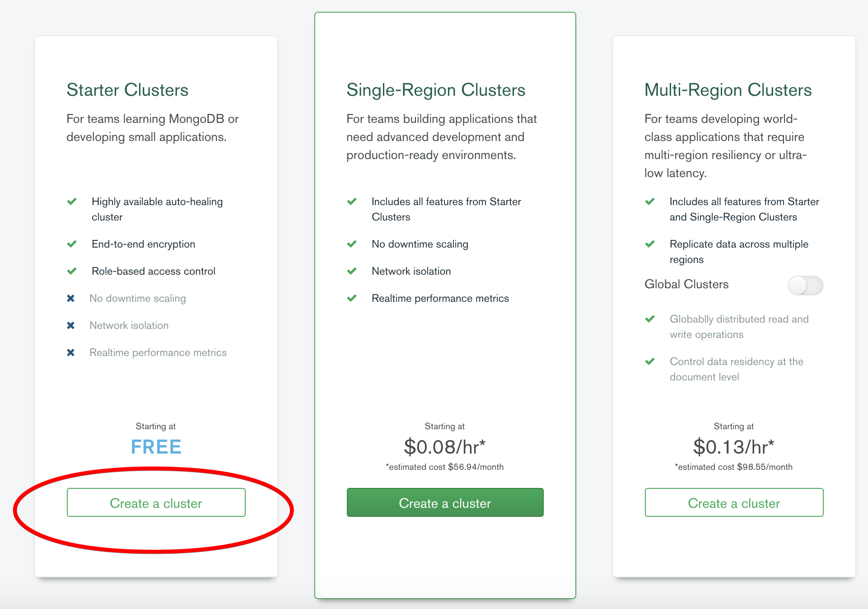Create a Multi-Region cluster
868x609 pixels.
[734, 502]
